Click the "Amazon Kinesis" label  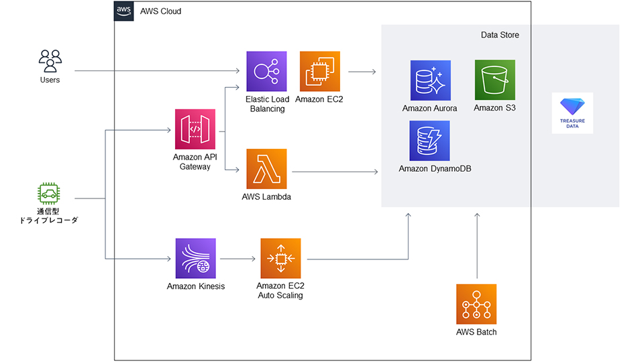click(196, 286)
